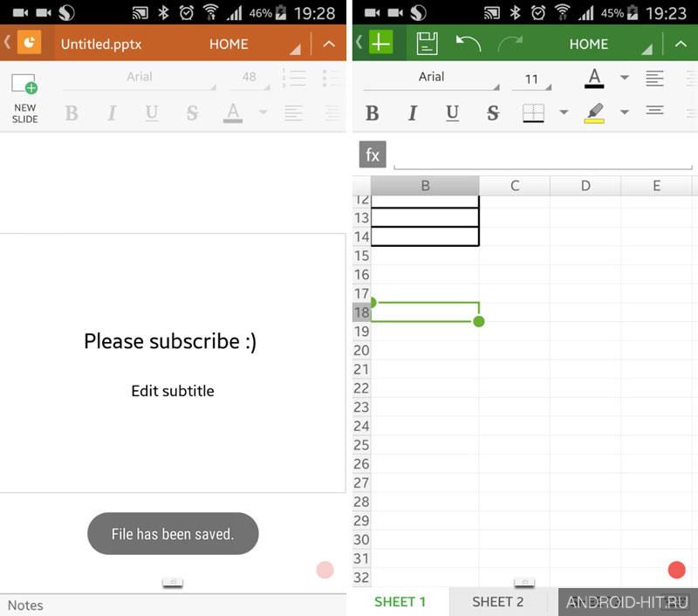Open HOME menu in spreadsheet app
The image size is (698, 616).
coord(588,44)
